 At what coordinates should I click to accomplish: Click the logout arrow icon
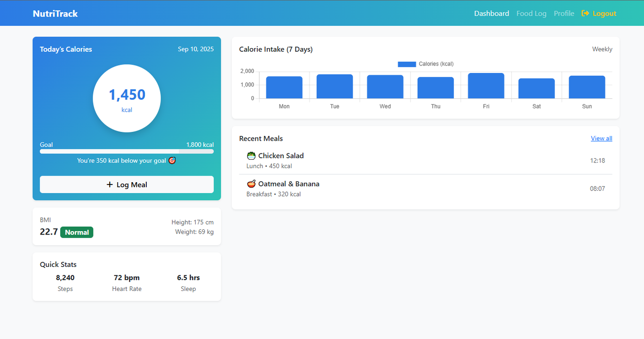point(585,13)
